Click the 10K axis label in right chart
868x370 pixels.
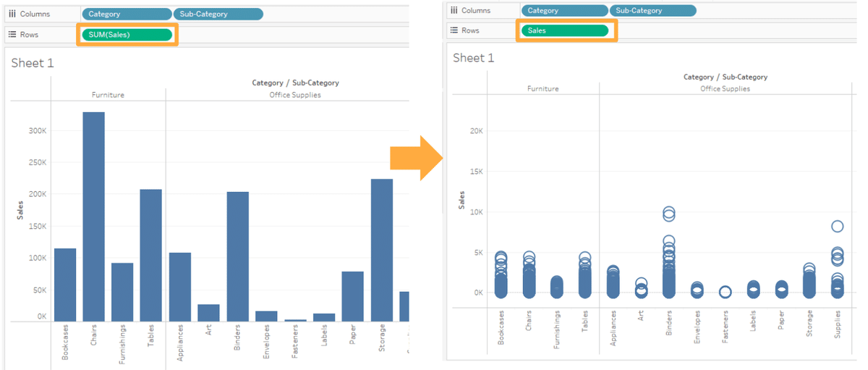click(x=476, y=212)
